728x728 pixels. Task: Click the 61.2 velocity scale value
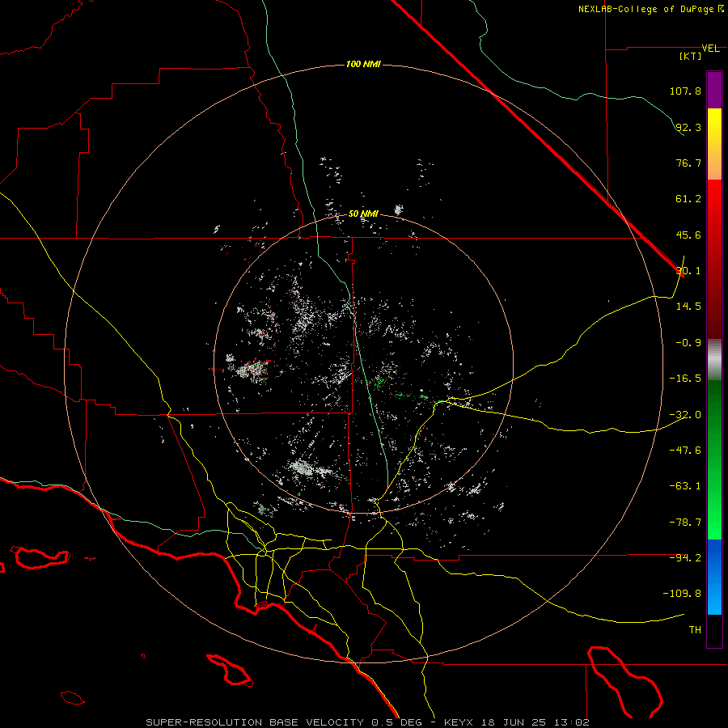coord(688,199)
